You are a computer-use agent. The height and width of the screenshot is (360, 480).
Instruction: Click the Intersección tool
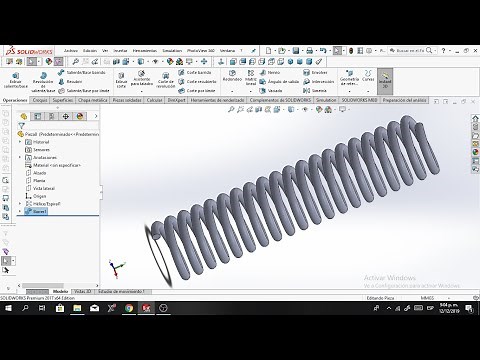[x=319, y=81]
